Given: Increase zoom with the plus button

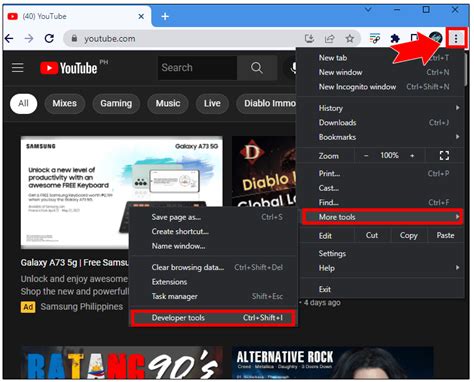Looking at the screenshot, I should click(412, 156).
